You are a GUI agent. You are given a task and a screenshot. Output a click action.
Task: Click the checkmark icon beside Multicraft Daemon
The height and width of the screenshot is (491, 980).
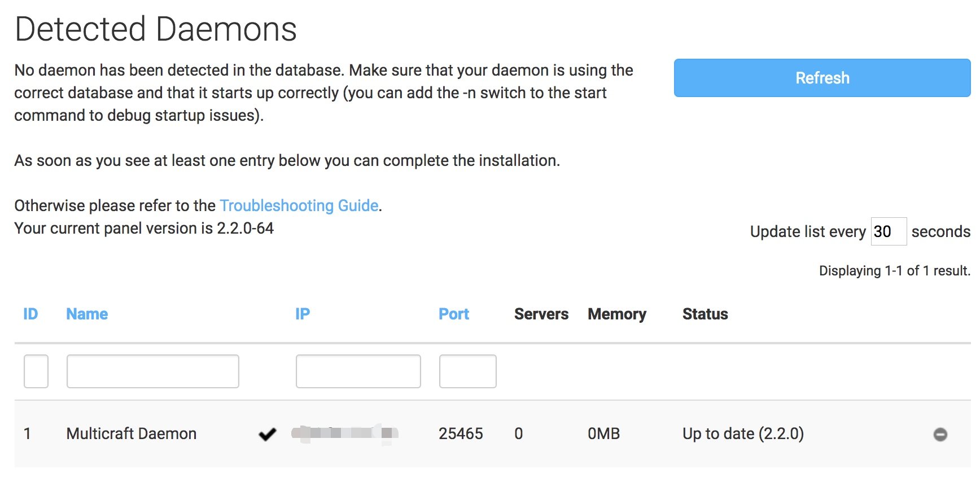[267, 434]
